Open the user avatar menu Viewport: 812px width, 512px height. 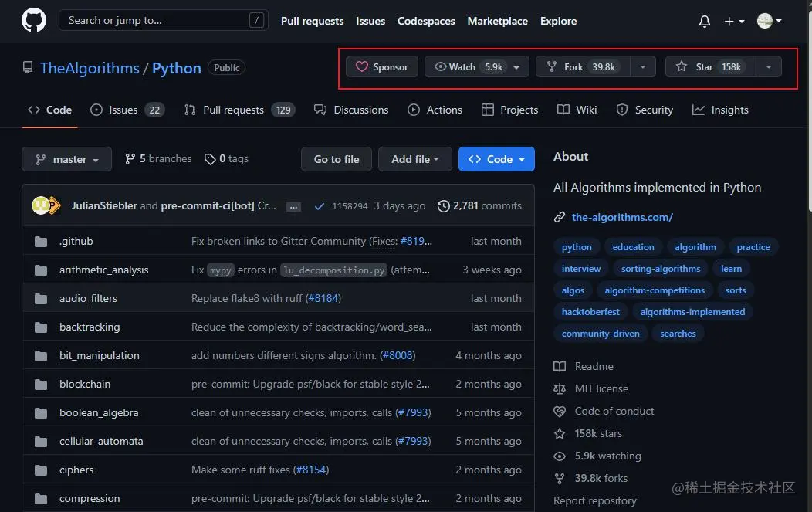[x=769, y=21]
